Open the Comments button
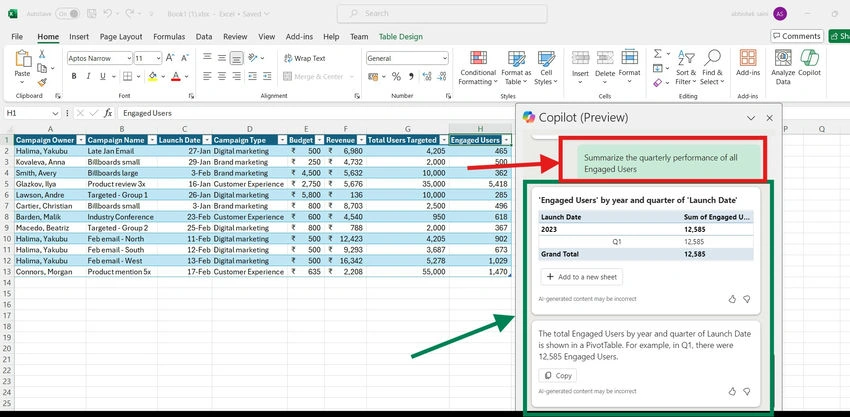The height and width of the screenshot is (417, 850). click(x=797, y=36)
